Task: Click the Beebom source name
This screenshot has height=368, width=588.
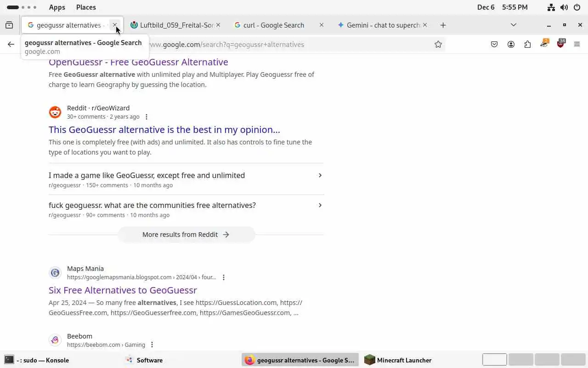Action: coord(79,336)
